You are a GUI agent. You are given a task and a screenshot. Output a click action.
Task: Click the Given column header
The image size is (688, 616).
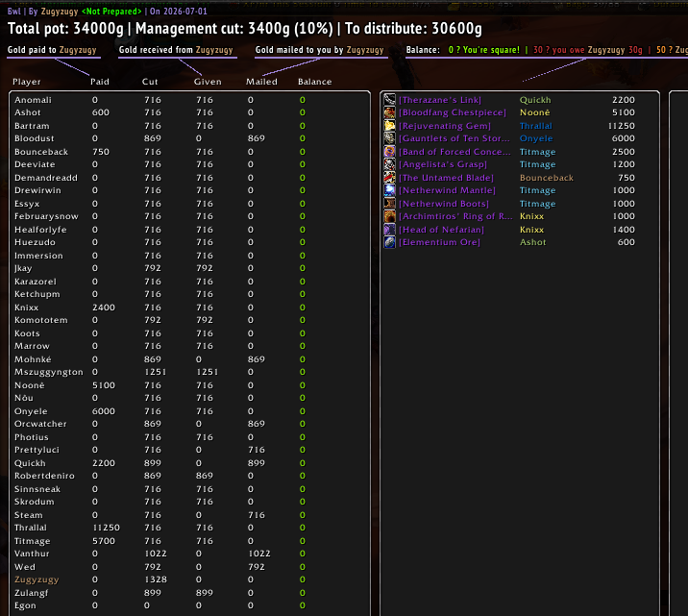[208, 82]
